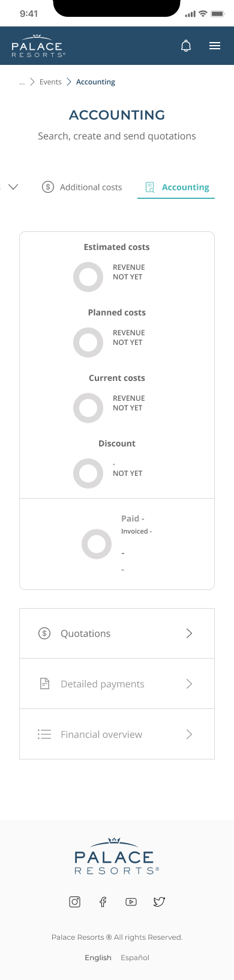Click the dollar icon beside Quotations

(x=44, y=633)
